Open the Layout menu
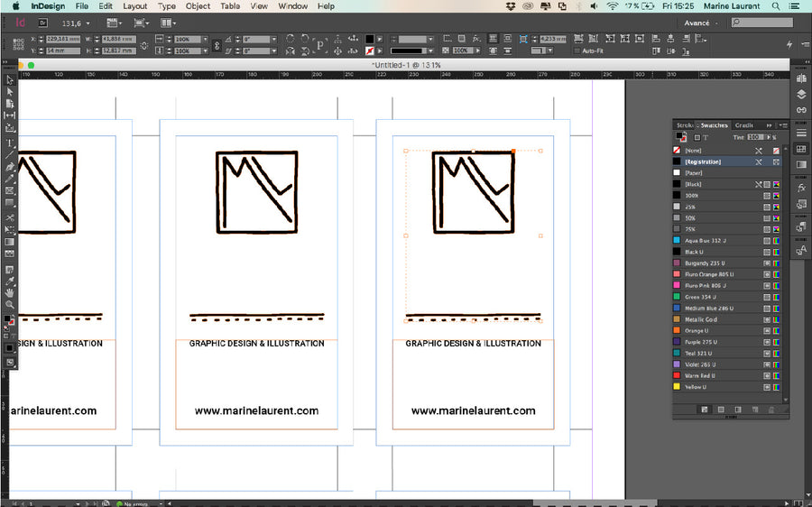The height and width of the screenshot is (507, 812). 134,6
